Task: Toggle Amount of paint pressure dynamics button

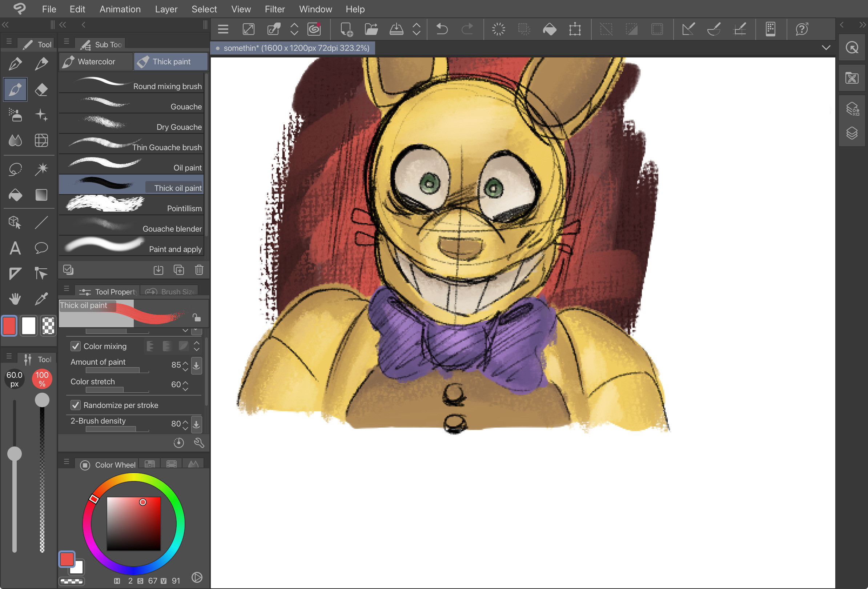Action: pos(196,365)
